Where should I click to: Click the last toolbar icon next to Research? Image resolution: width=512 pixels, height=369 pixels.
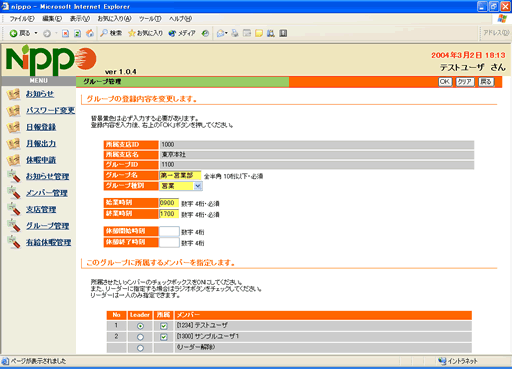coord(283,33)
